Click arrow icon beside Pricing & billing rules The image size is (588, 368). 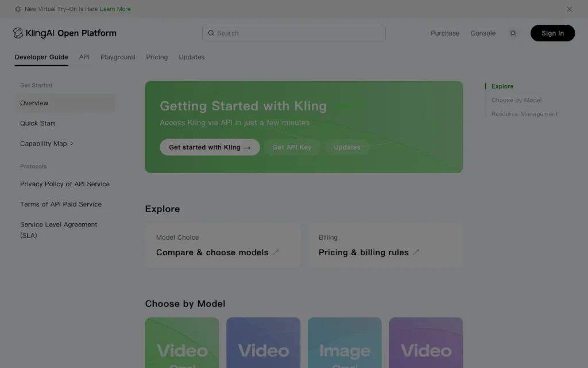416,252
